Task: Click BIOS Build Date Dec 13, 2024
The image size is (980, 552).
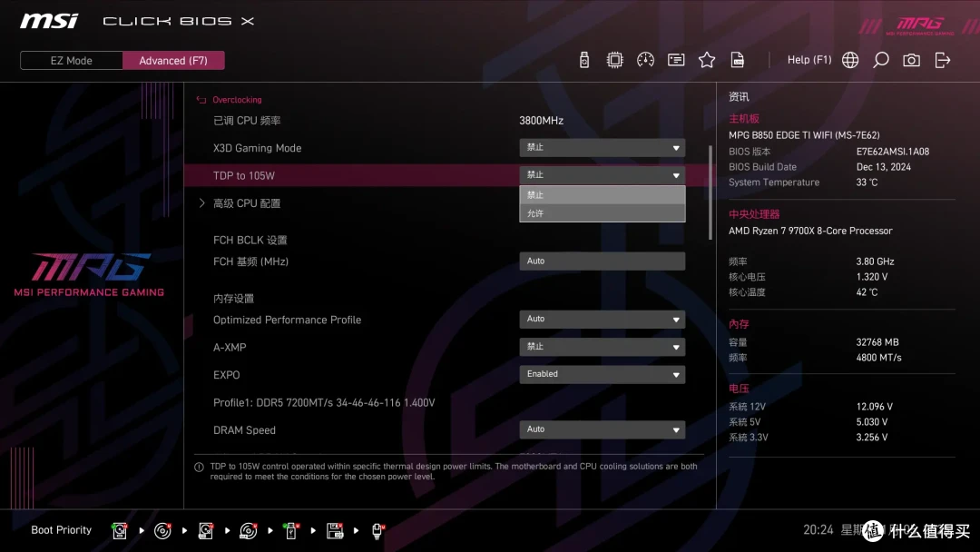Action: tap(883, 167)
